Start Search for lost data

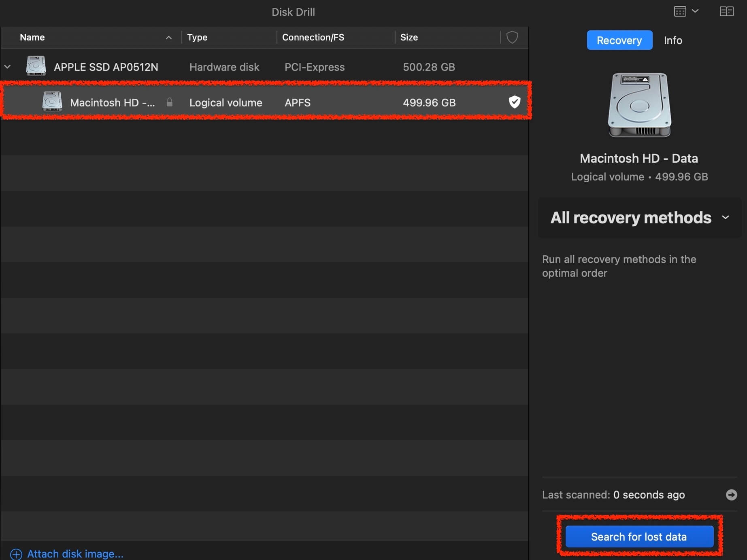coord(639,537)
